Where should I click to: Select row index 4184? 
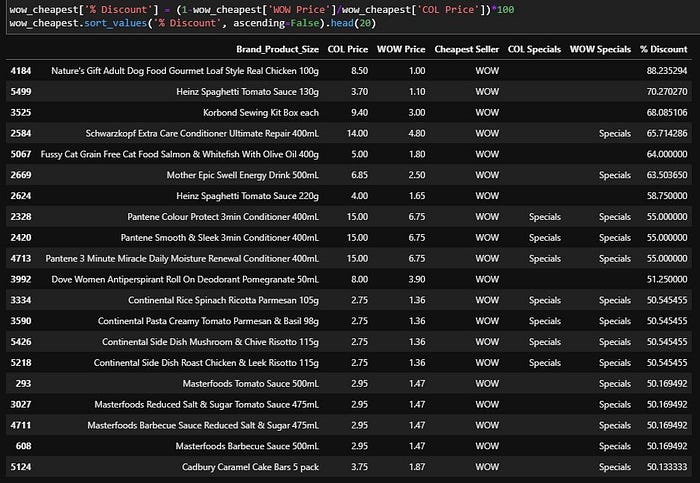tap(21, 71)
